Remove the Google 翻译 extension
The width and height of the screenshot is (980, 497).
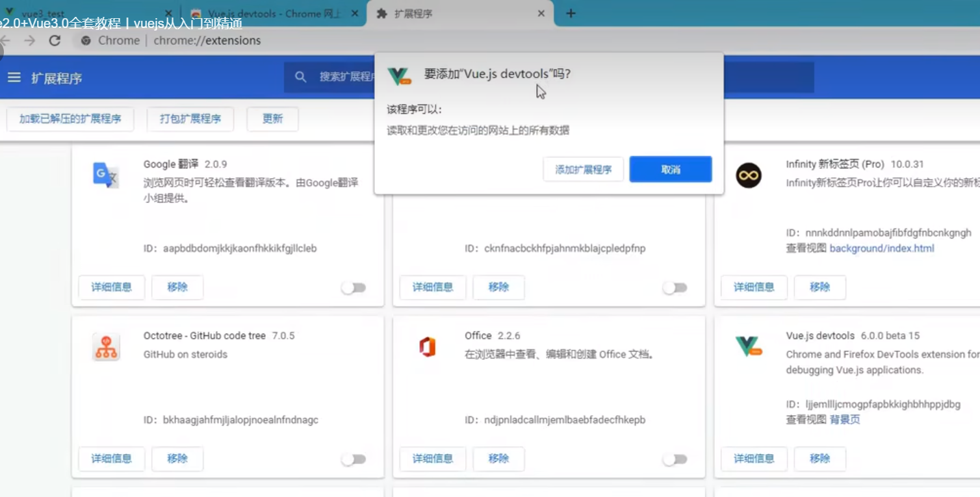[x=177, y=287]
